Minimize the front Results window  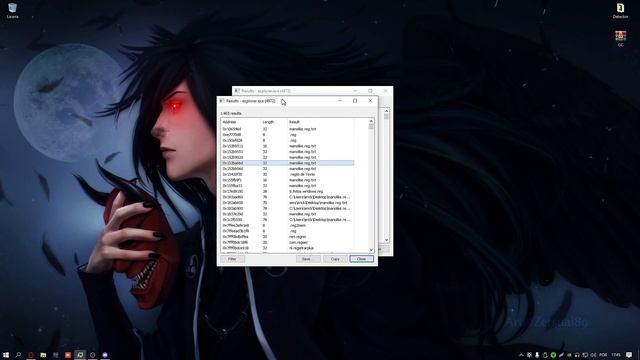click(340, 101)
